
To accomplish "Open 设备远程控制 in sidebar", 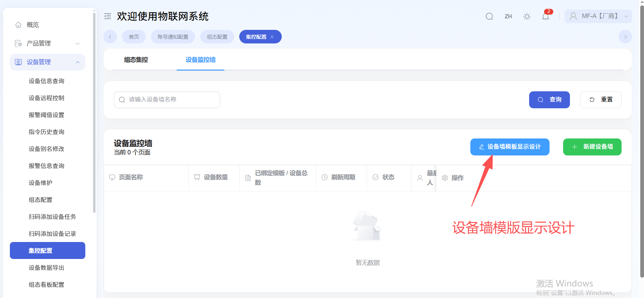I will click(48, 98).
